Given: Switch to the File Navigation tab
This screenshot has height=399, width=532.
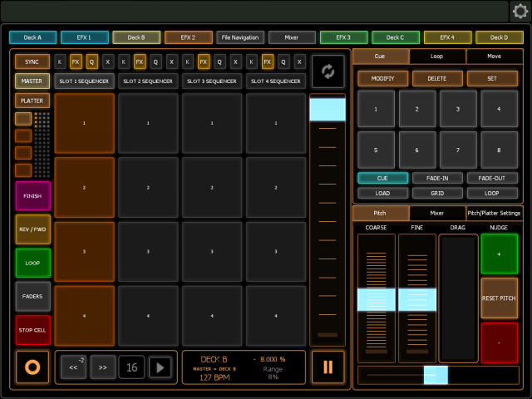Looking at the screenshot, I should 240,37.
